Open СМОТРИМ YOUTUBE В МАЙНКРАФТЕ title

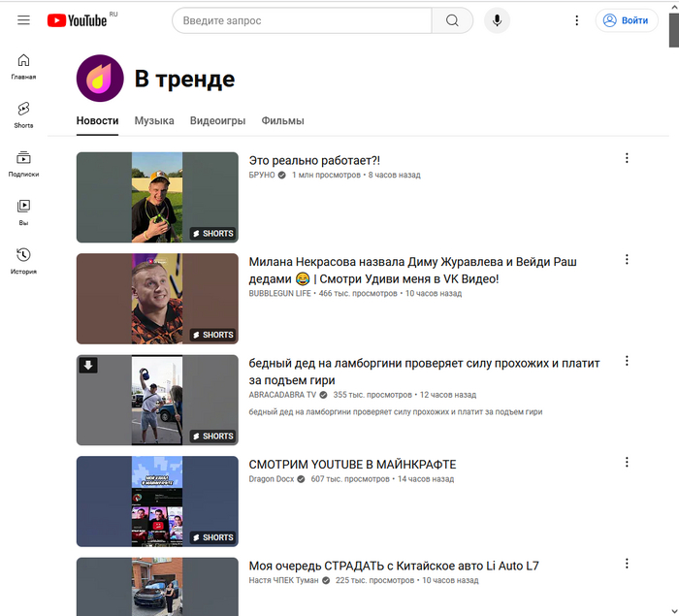[x=352, y=465]
